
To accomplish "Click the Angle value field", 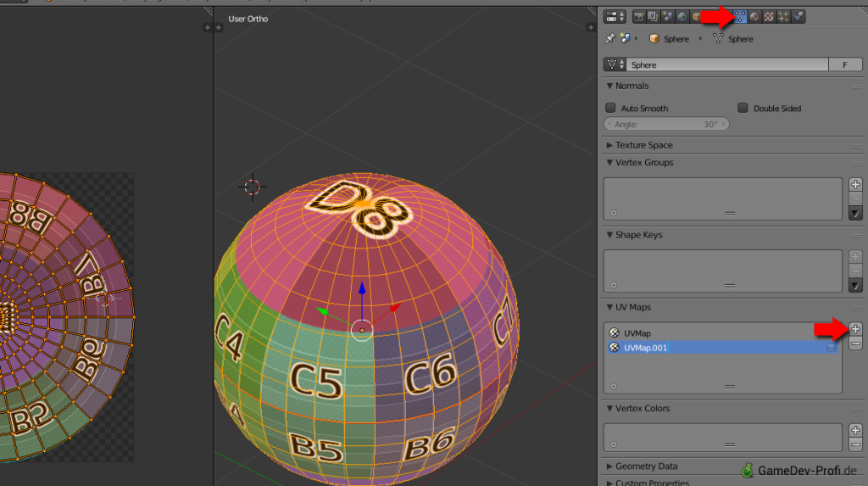I will tap(666, 124).
